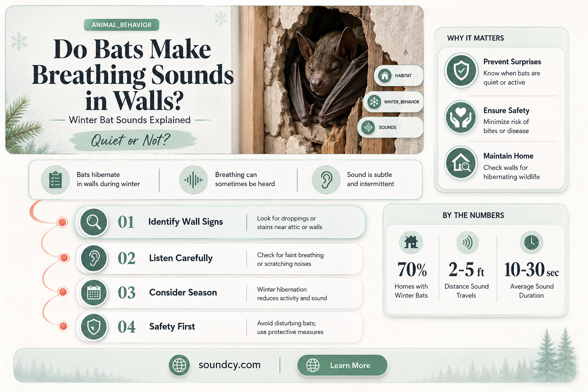Click the timeline dot for step 01

[62, 222]
